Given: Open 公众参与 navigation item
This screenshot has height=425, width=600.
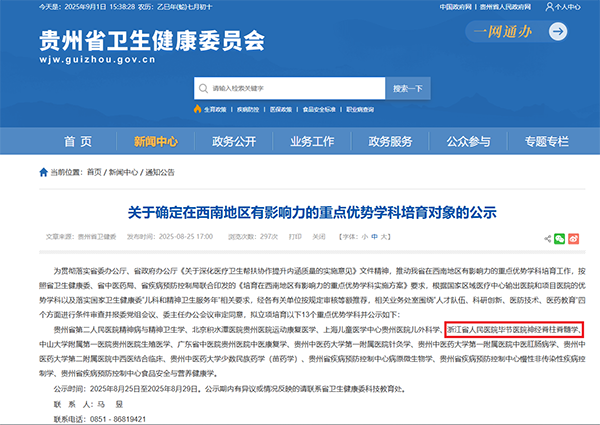Looking at the screenshot, I should tap(468, 141).
